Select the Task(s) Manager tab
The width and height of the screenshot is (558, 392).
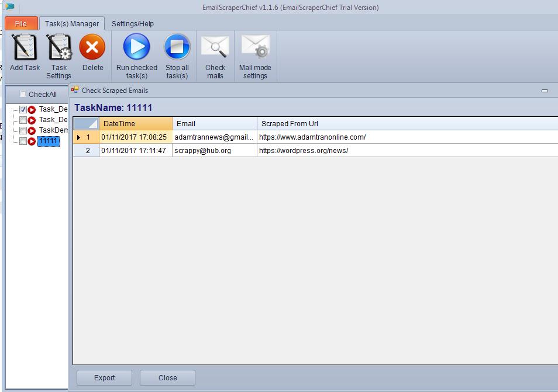pyautogui.click(x=73, y=24)
